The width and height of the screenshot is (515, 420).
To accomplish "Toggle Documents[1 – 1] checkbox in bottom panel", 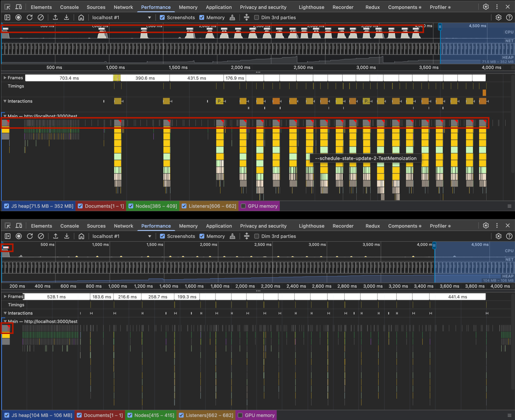I will [x=79, y=415].
